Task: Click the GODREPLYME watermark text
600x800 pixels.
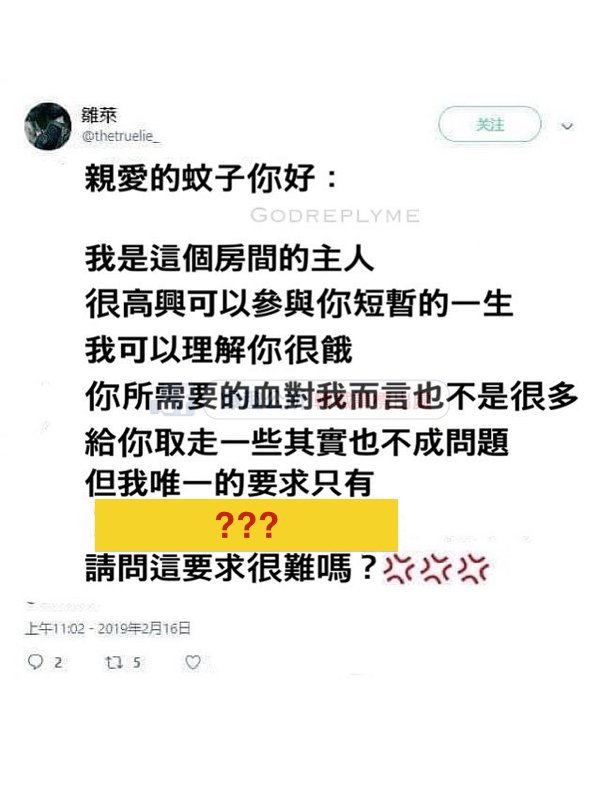Action: [335, 216]
